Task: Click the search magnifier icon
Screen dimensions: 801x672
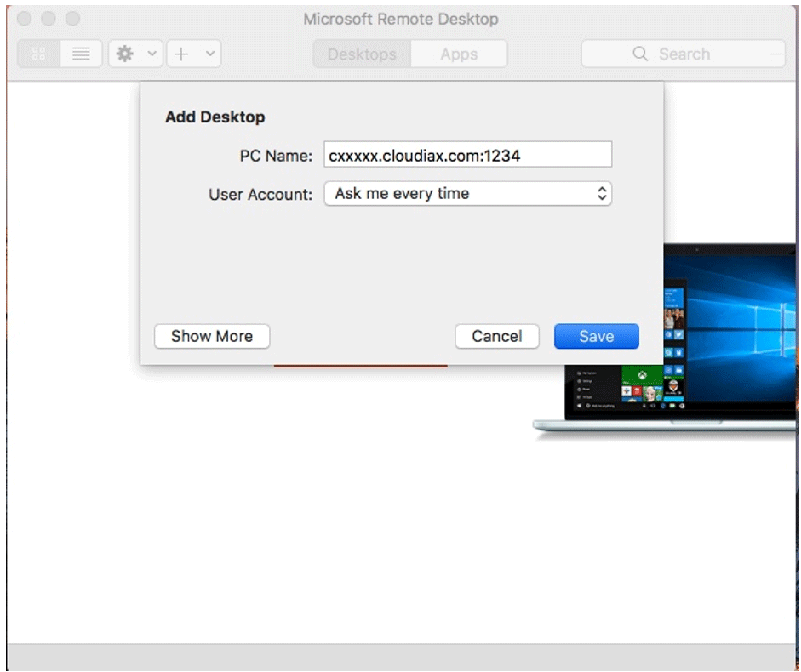Action: click(x=640, y=54)
